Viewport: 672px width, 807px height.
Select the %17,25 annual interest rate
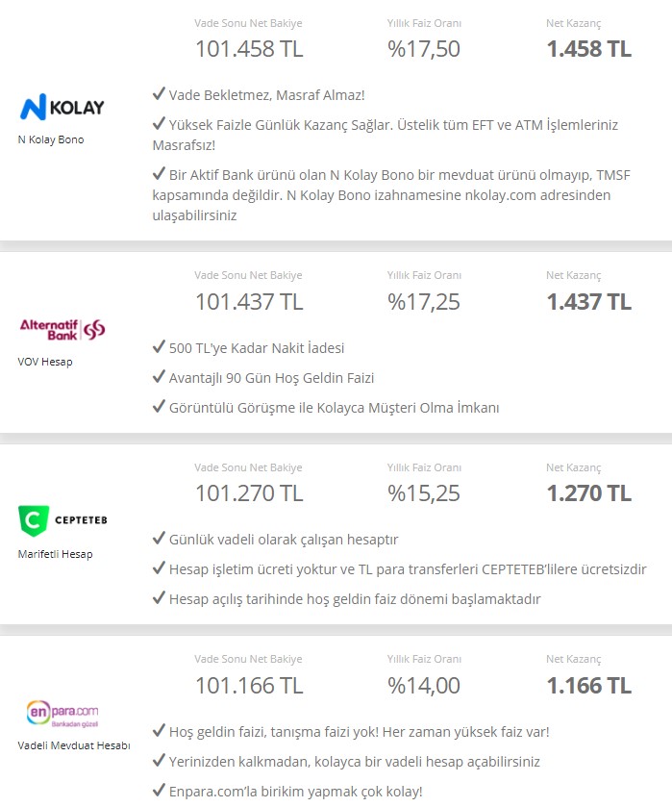[423, 302]
